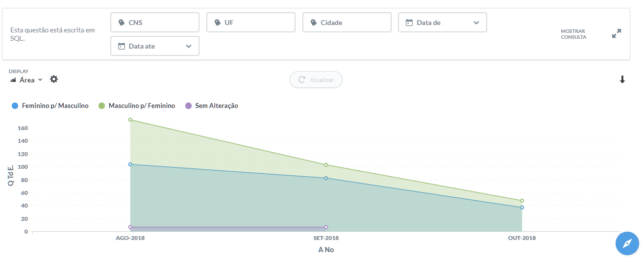Click the download results arrow icon
644x265 pixels.
pyautogui.click(x=622, y=79)
